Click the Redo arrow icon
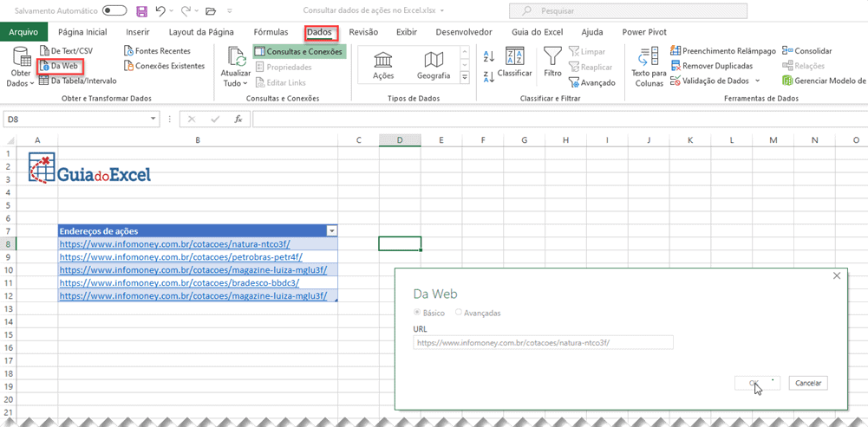This screenshot has height=427, width=868. [x=186, y=10]
